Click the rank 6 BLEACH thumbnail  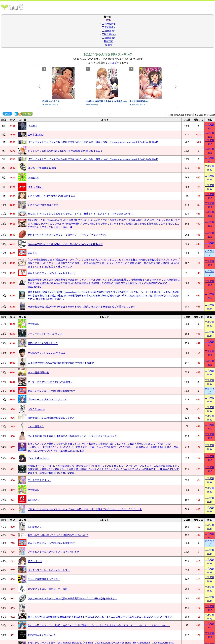[22, 168]
